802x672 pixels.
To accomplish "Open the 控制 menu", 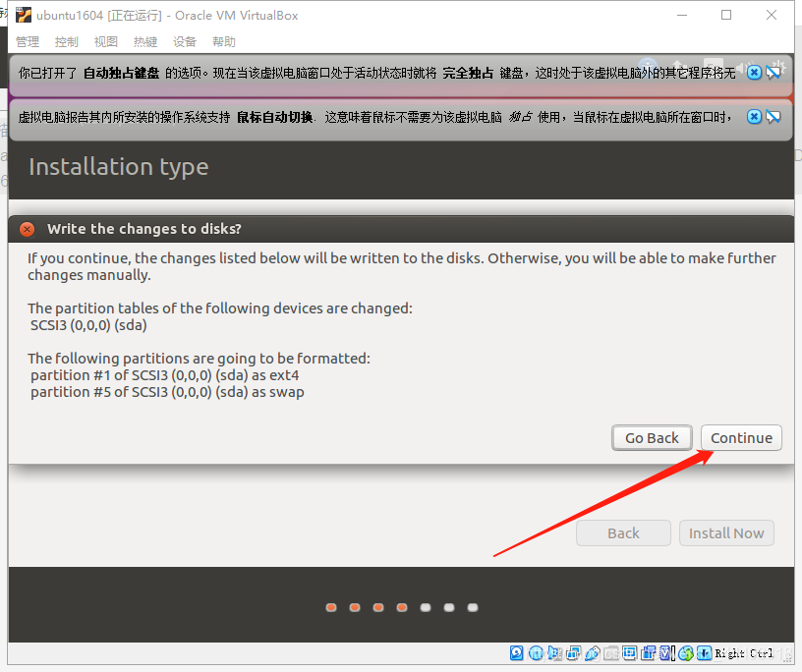I will click(x=67, y=42).
